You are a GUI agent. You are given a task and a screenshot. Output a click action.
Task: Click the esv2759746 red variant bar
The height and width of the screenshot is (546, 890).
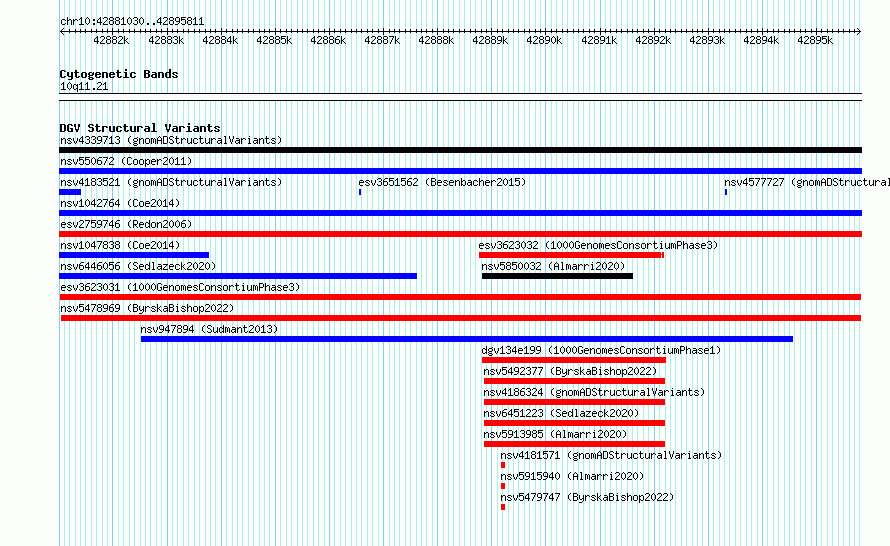click(x=460, y=234)
